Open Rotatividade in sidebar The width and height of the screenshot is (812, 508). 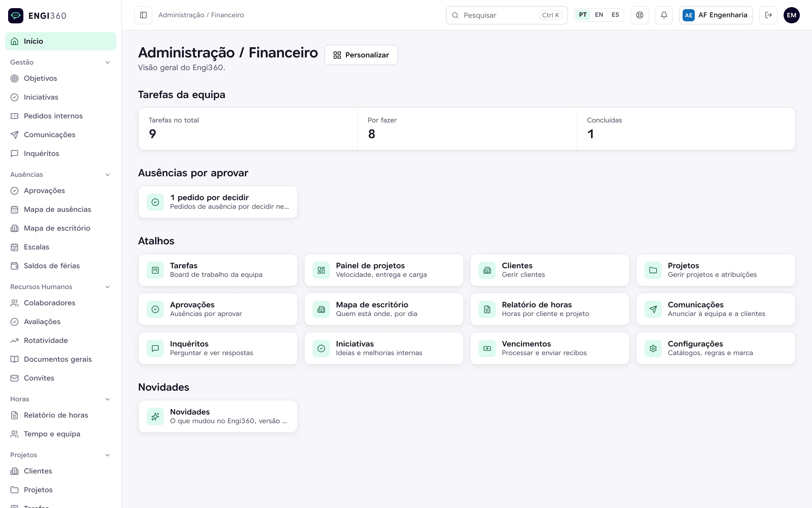(x=61, y=340)
